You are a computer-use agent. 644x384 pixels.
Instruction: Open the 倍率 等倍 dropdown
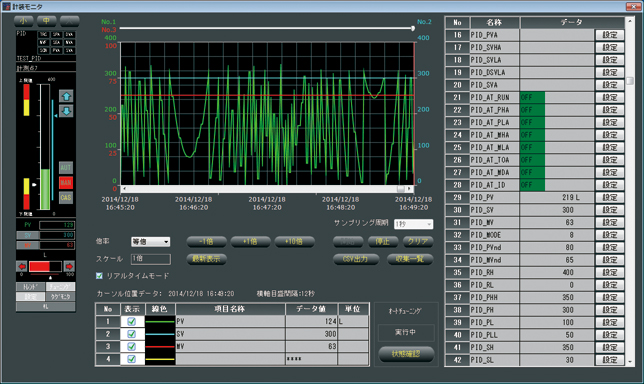(x=150, y=242)
